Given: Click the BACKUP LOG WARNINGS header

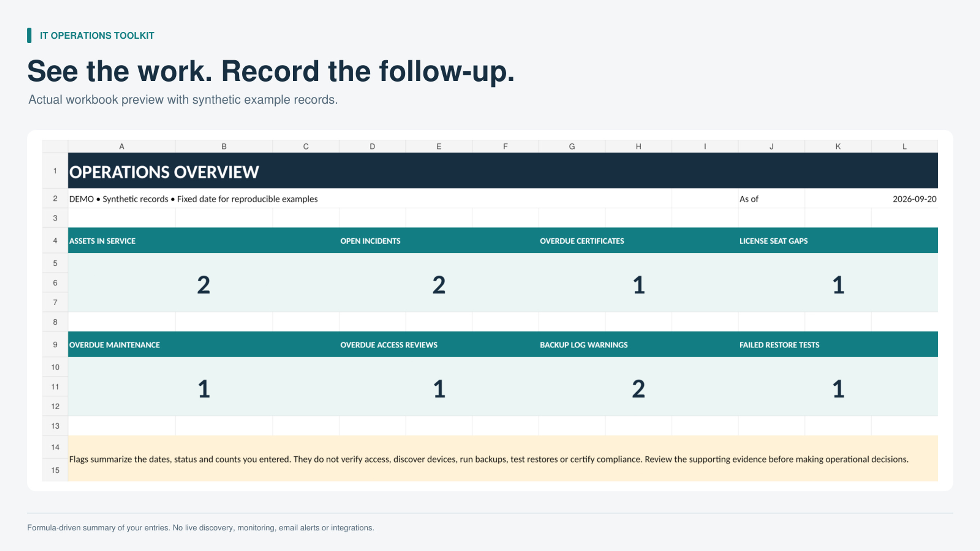Looking at the screenshot, I should point(639,345).
